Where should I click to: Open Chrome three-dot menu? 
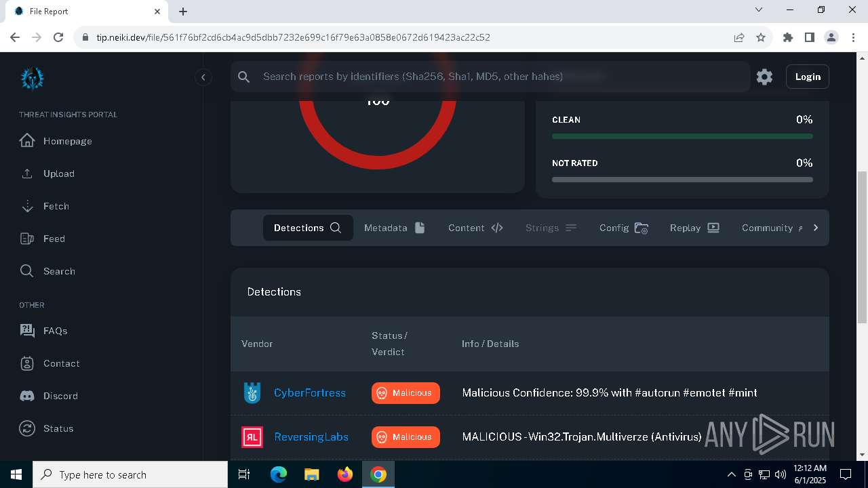(x=853, y=37)
